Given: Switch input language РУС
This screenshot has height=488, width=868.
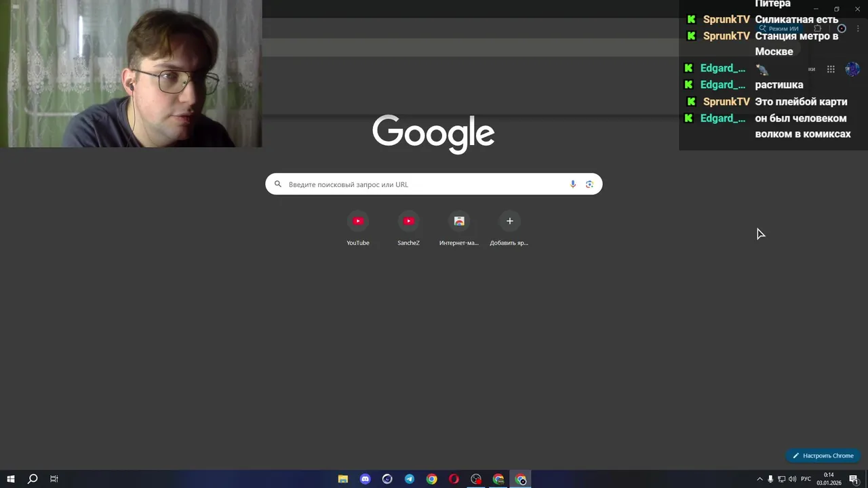Looking at the screenshot, I should [806, 479].
